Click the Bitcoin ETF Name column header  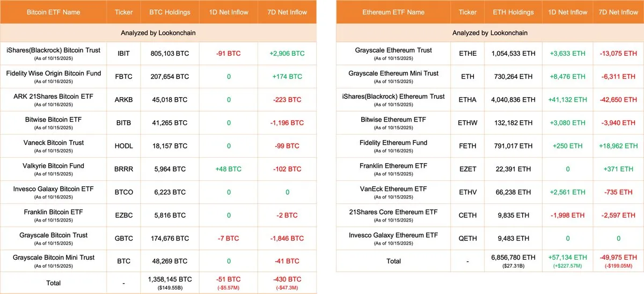click(53, 12)
